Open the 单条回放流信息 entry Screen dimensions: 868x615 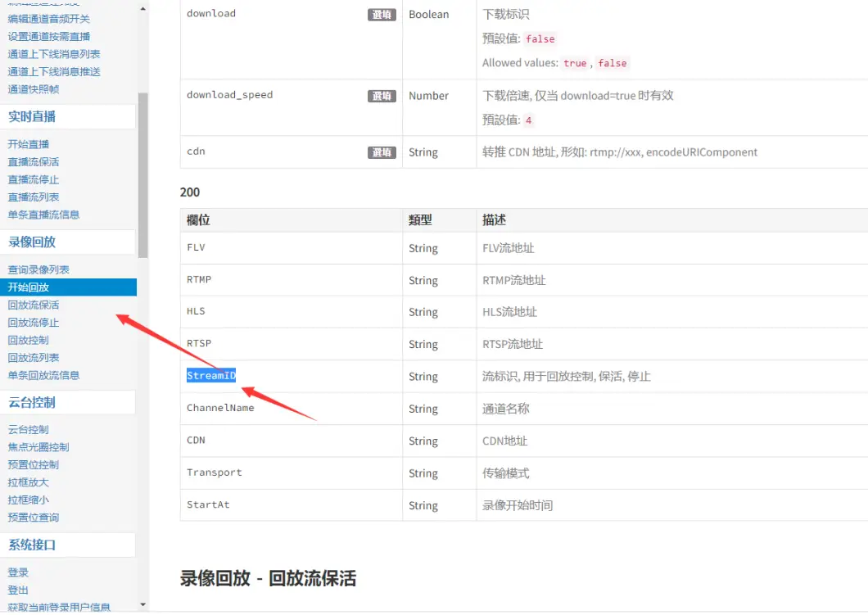(x=43, y=375)
